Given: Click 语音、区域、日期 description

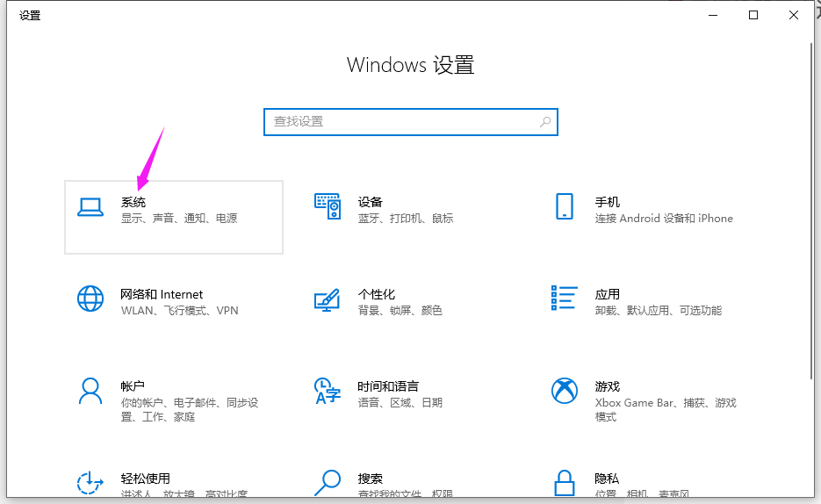Looking at the screenshot, I should pyautogui.click(x=400, y=402).
